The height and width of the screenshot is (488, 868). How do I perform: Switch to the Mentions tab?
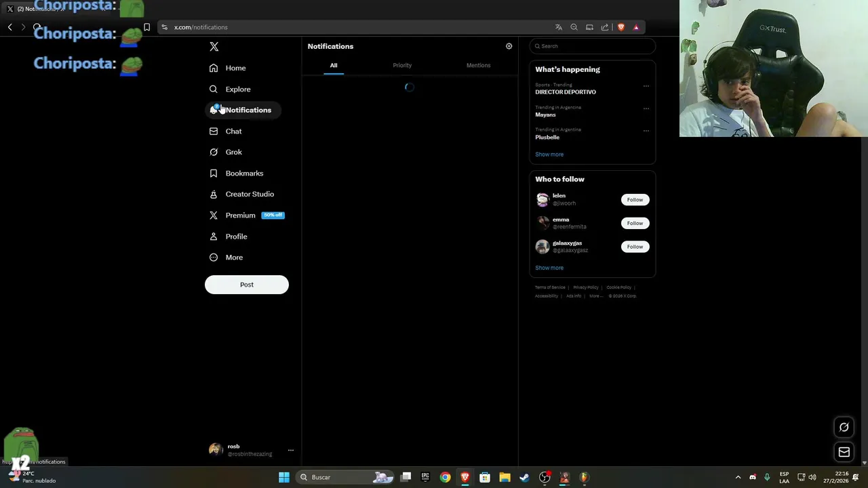click(478, 65)
